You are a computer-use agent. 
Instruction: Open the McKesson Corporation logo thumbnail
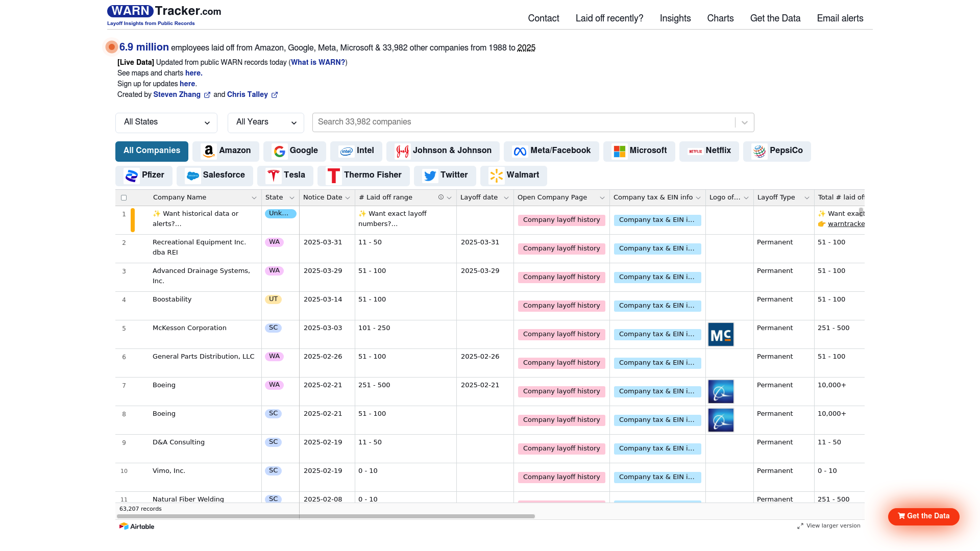point(721,335)
